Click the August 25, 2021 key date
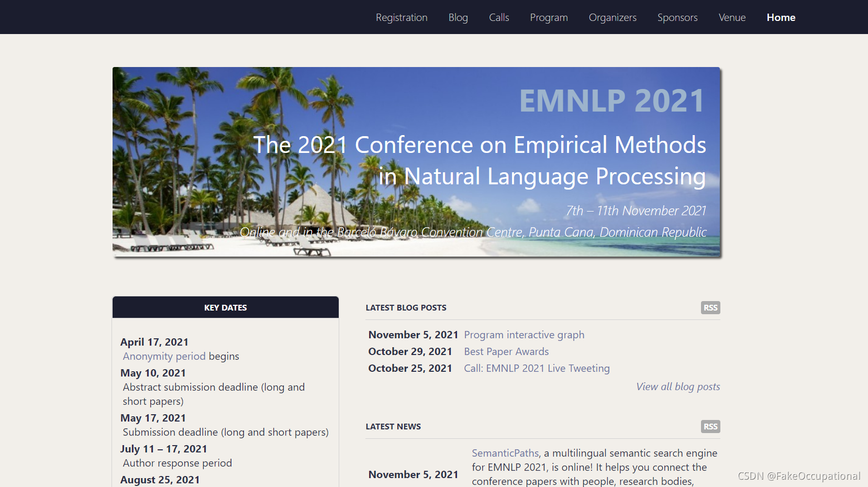Screen dimensions: 868x487 click(160, 480)
